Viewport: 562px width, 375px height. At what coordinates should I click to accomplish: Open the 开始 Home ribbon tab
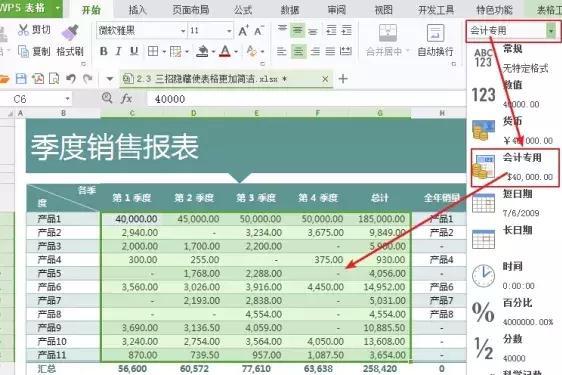click(x=91, y=9)
